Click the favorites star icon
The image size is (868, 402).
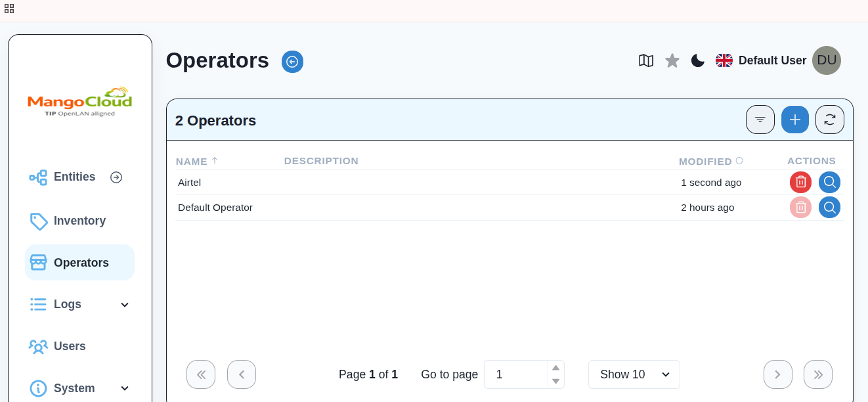click(672, 60)
